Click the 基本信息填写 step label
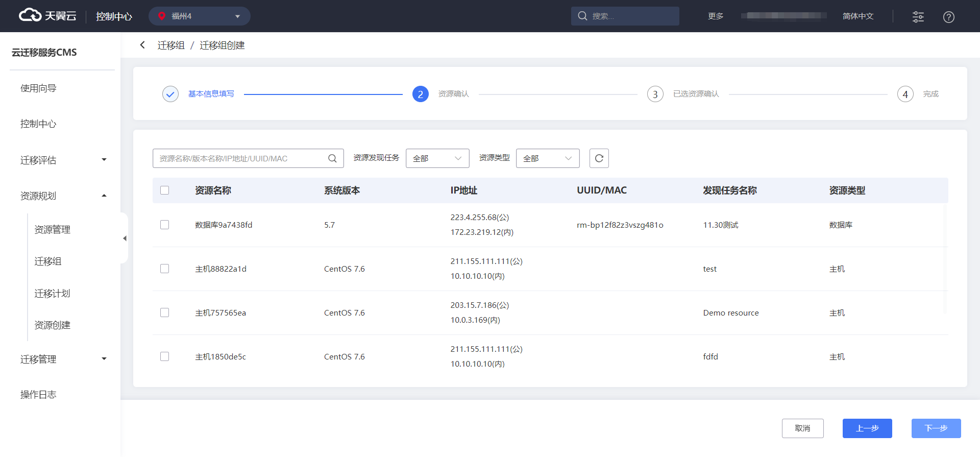 click(x=211, y=94)
